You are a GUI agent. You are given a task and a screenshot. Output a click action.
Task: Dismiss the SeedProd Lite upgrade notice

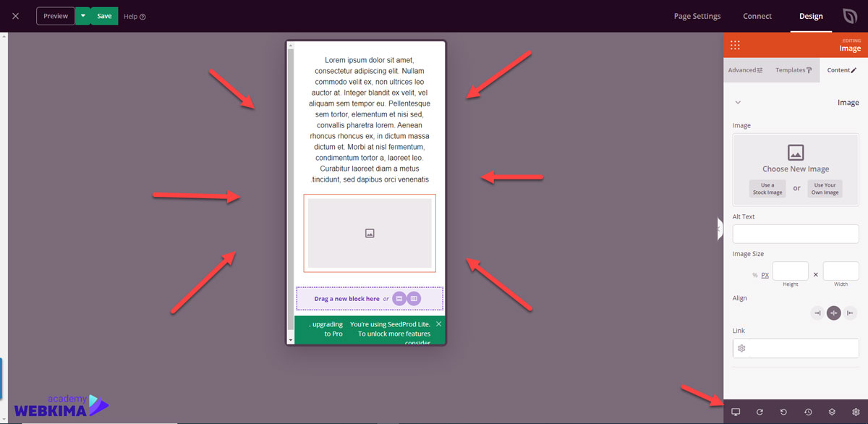click(x=438, y=324)
